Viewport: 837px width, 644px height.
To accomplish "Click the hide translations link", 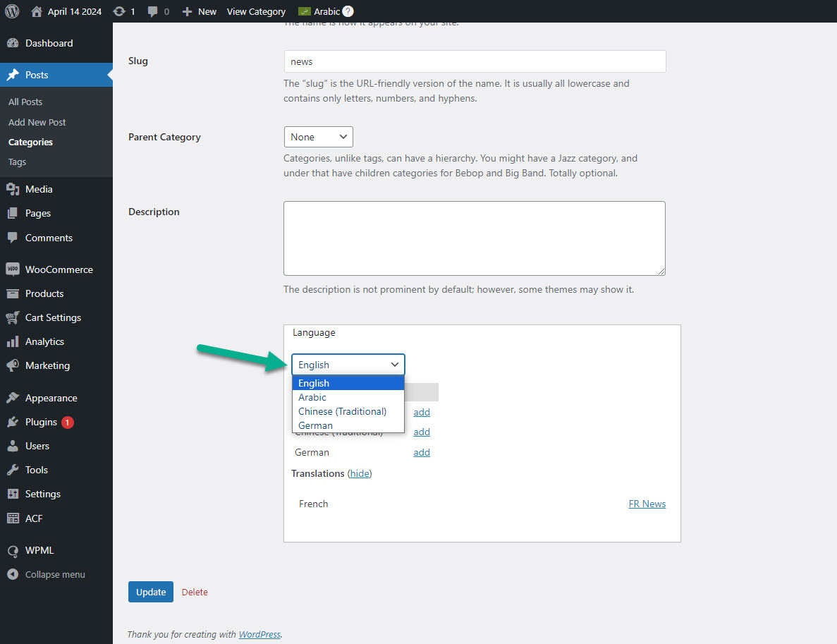I will pos(360,474).
